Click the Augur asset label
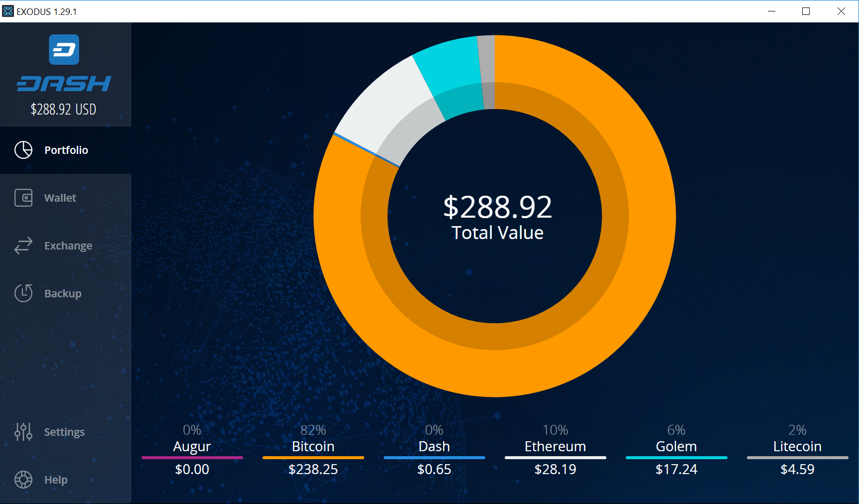The height and width of the screenshot is (504, 859). coord(192,446)
